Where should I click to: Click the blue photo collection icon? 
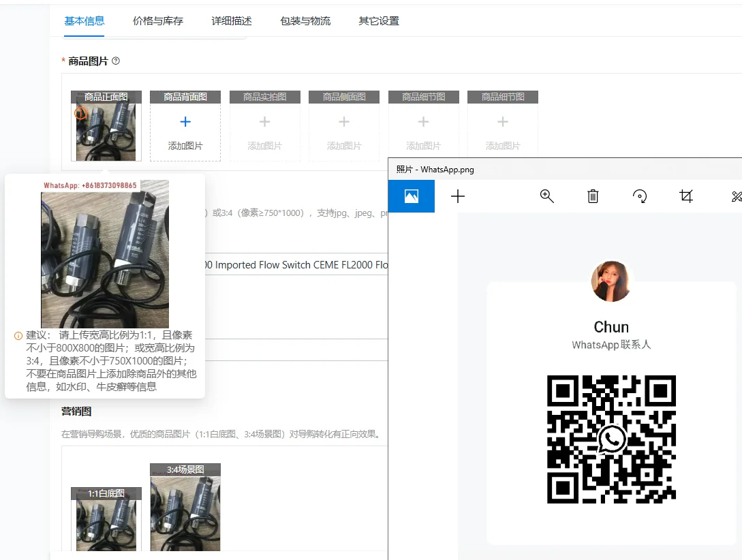411,196
